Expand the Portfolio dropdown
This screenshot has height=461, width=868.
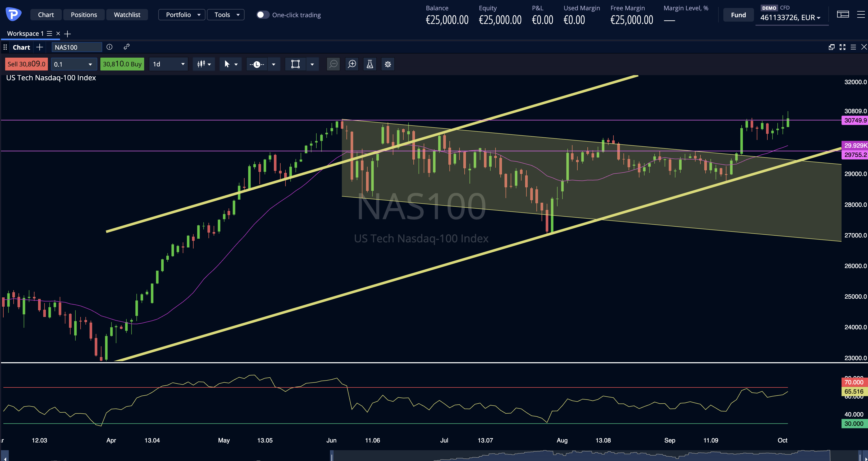[x=182, y=15]
